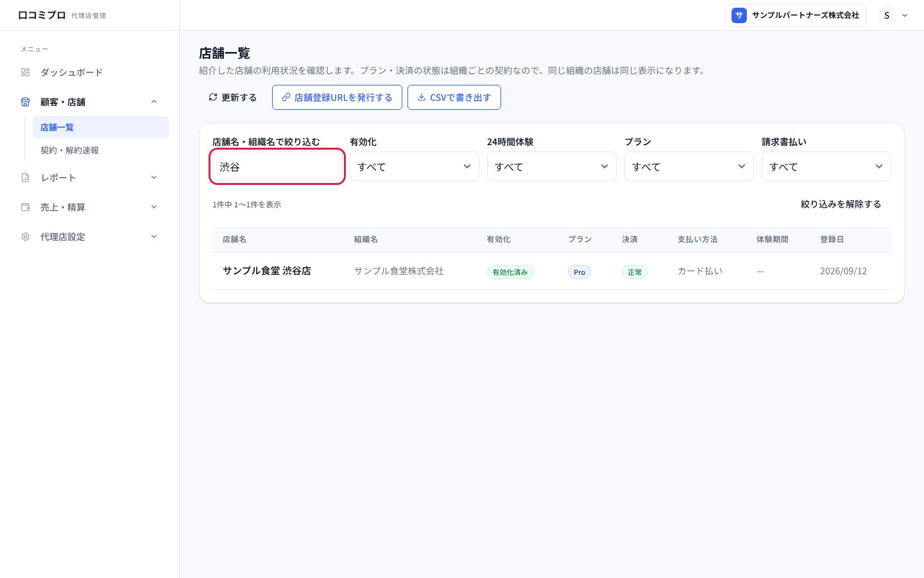924x578 pixels.
Task: Collapse the 顧客・店舗 menu section
Action: tap(154, 102)
